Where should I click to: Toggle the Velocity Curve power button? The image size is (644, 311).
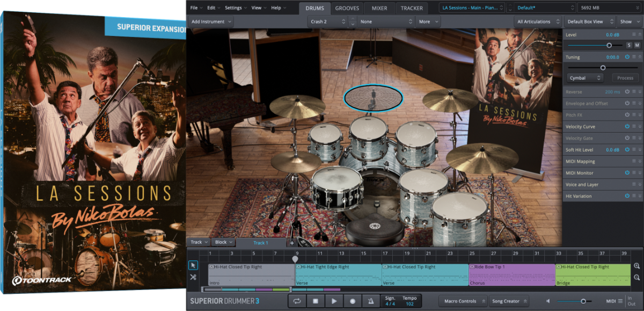click(627, 127)
